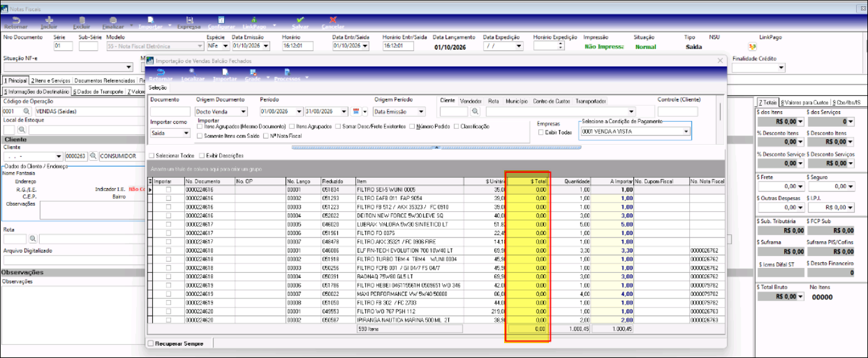Check Somar Desc/Frete Existentes

pos(338,126)
